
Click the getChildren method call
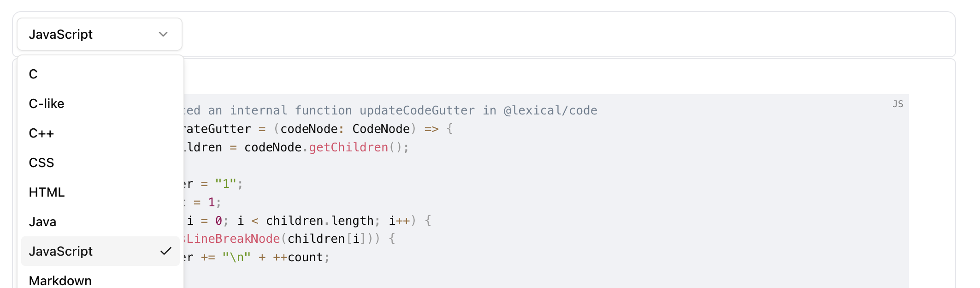[348, 147]
